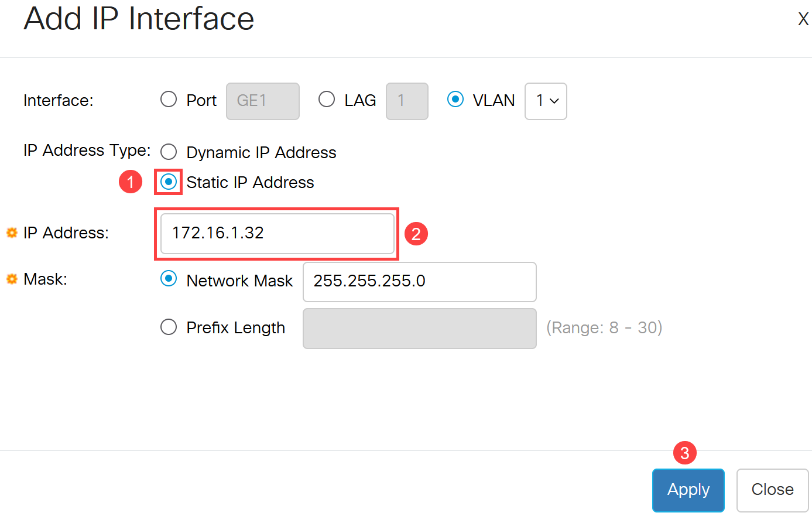Click the IP Address field showing 172.16.1.32
Image resolution: width=812 pixels, height=516 pixels.
coord(277,234)
